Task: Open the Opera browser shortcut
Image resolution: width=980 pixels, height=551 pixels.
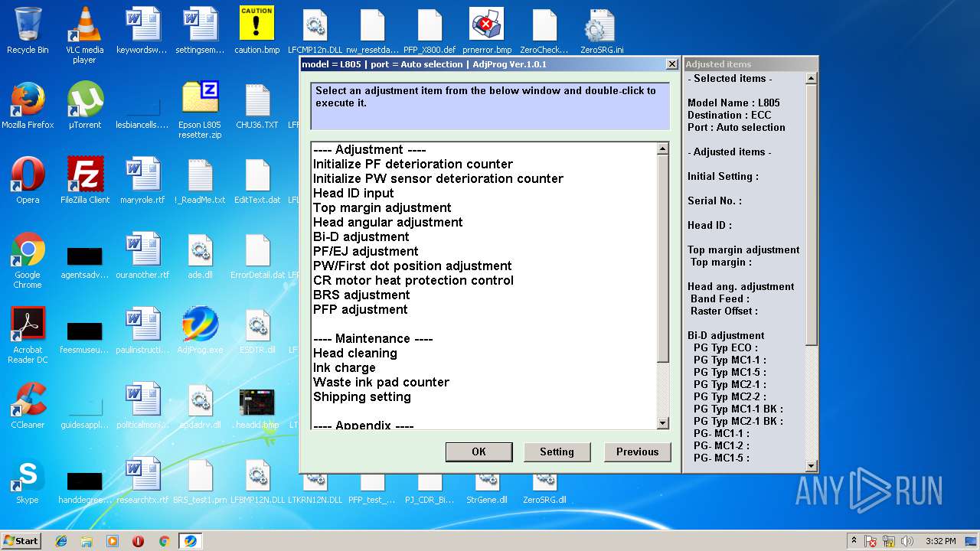Action: point(28,181)
